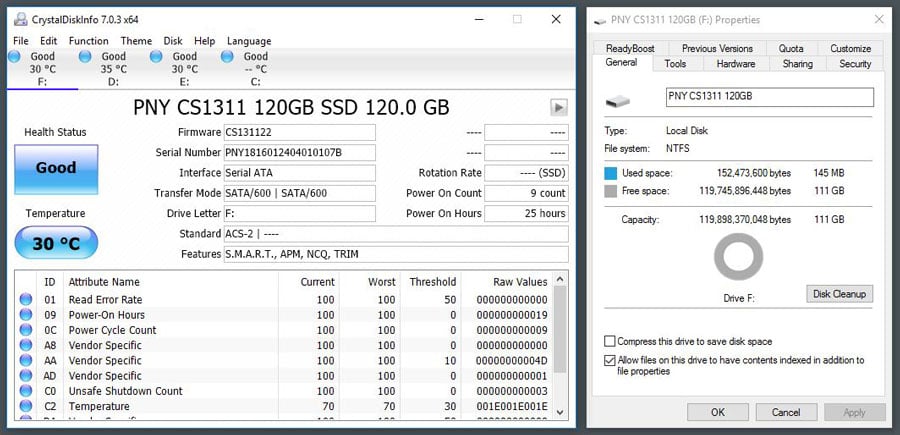This screenshot has height=435, width=900.
Task: Select the C: drive status orb
Action: point(227,56)
